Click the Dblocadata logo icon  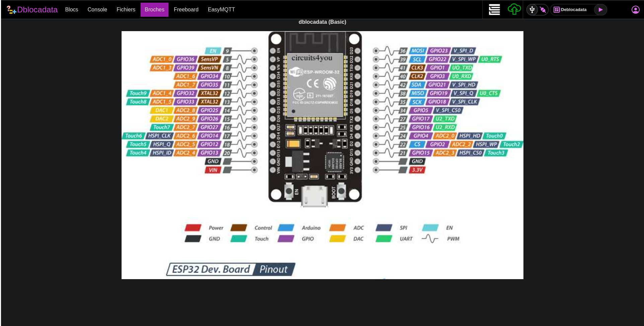pyautogui.click(x=11, y=10)
